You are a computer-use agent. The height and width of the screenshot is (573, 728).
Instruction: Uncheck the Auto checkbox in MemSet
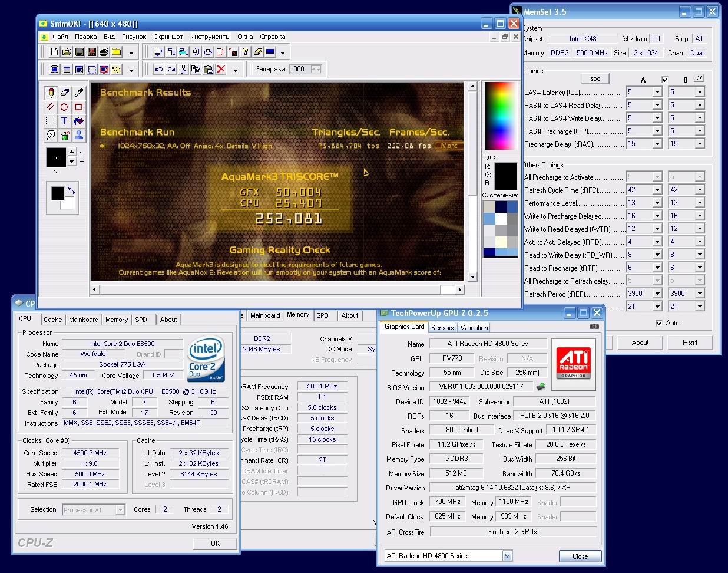[x=659, y=323]
